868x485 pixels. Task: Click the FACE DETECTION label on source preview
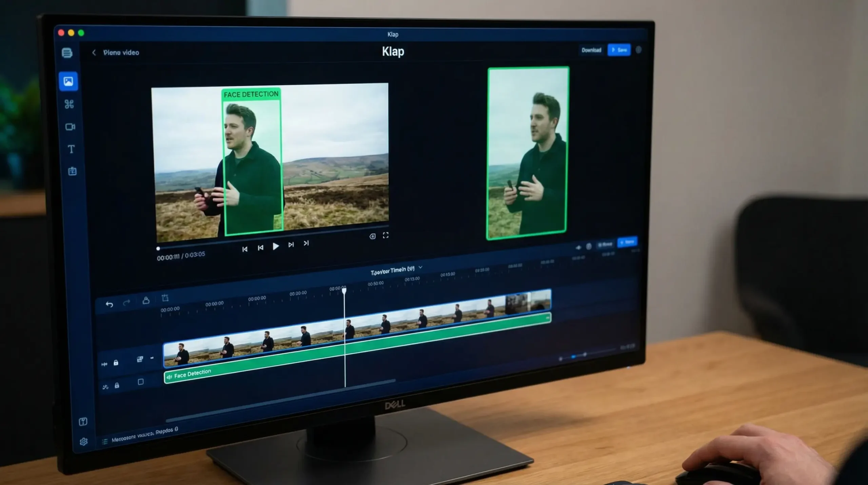click(x=251, y=94)
